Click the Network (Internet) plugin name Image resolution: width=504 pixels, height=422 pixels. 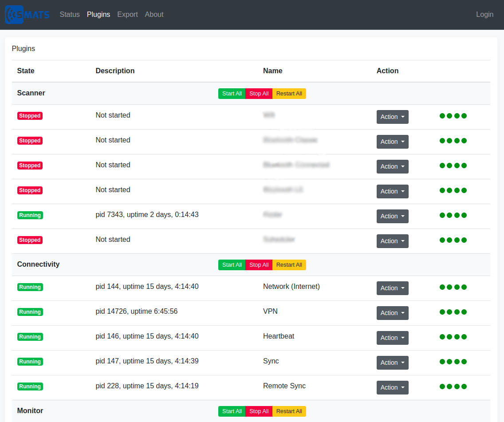click(x=291, y=286)
